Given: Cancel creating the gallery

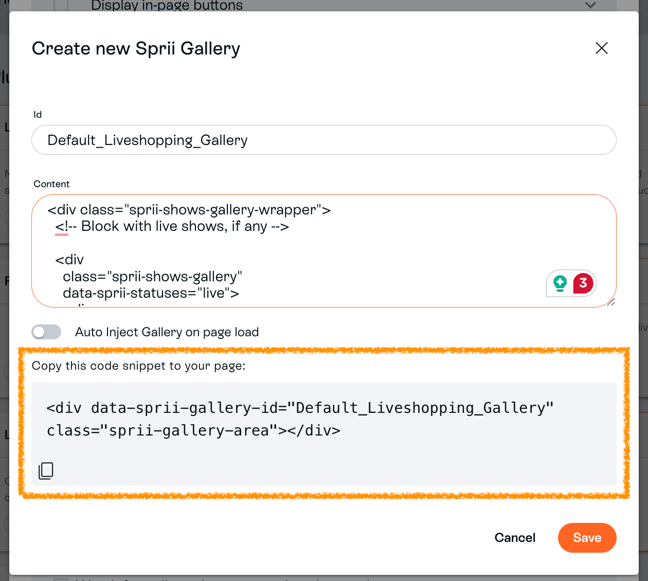Looking at the screenshot, I should pyautogui.click(x=515, y=538).
